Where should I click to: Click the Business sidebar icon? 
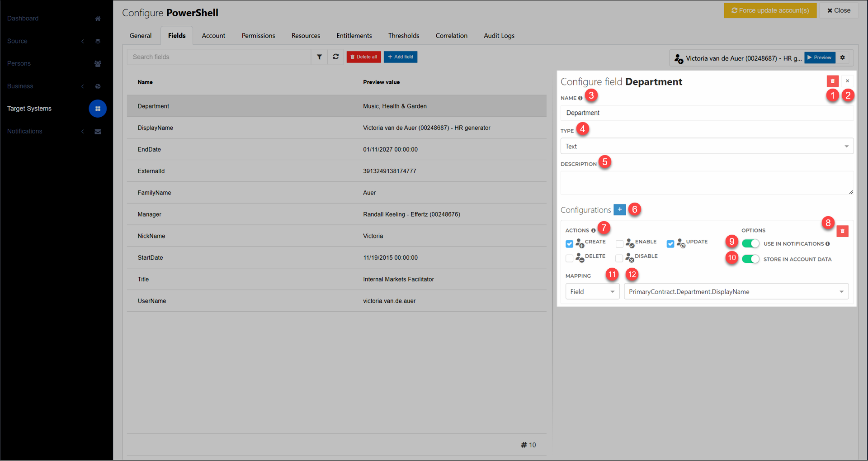point(98,86)
